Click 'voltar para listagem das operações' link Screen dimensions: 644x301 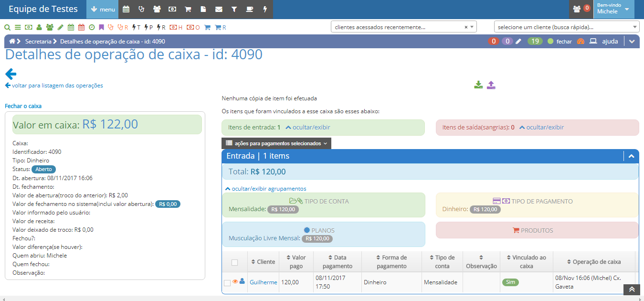(x=54, y=86)
